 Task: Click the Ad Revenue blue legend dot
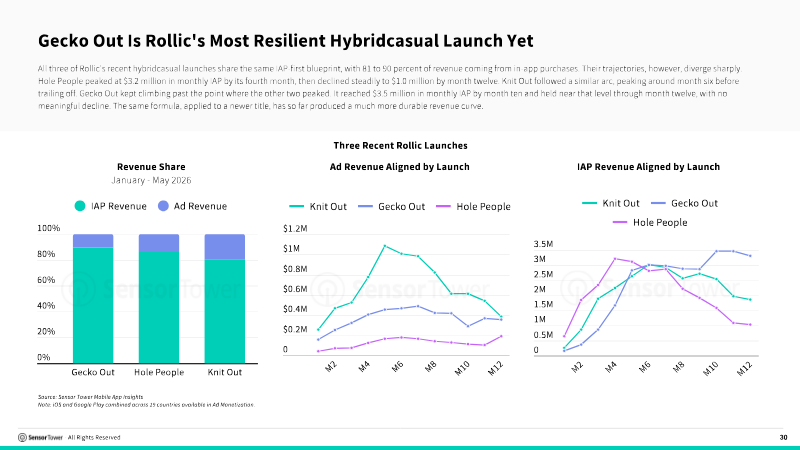tap(163, 206)
